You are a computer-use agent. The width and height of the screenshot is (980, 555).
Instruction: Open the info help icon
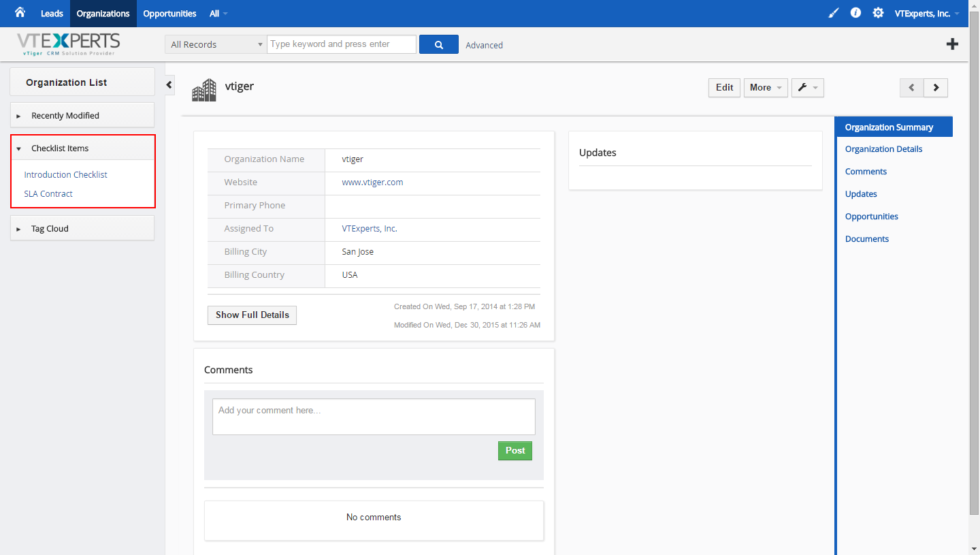point(855,13)
